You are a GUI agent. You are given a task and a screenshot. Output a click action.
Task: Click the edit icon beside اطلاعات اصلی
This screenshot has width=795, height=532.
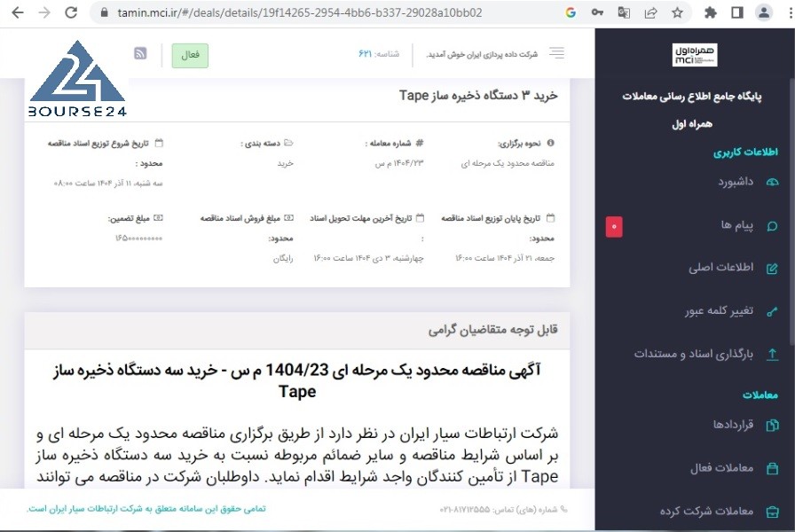pos(772,269)
